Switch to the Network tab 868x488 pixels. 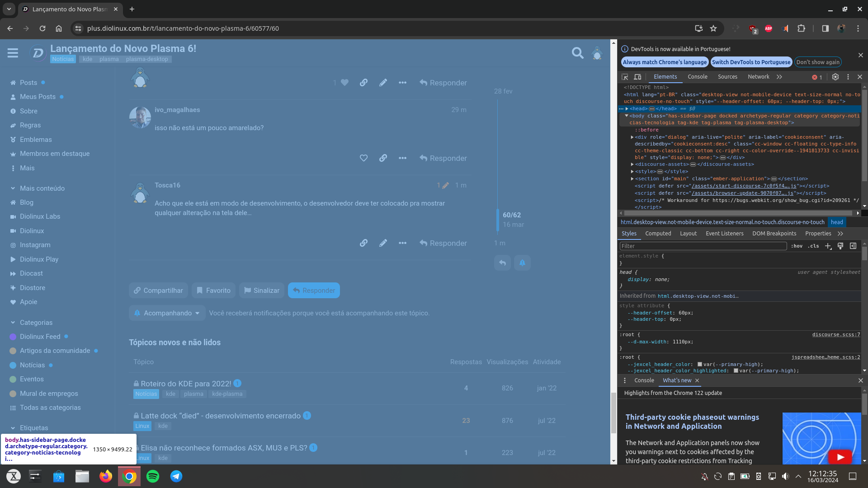coord(758,77)
